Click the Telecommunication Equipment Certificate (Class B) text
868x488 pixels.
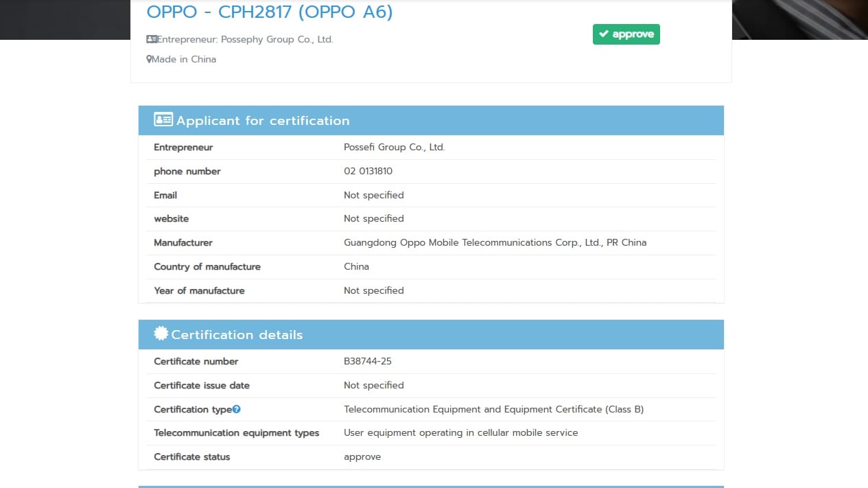493,409
